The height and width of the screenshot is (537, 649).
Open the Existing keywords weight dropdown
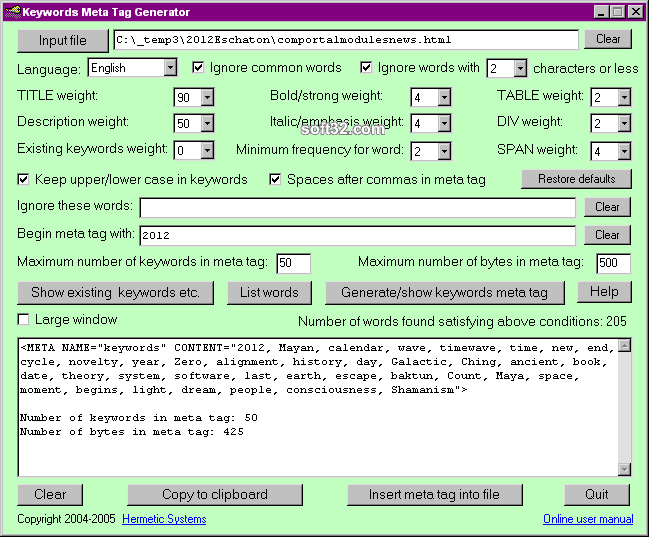tap(207, 151)
